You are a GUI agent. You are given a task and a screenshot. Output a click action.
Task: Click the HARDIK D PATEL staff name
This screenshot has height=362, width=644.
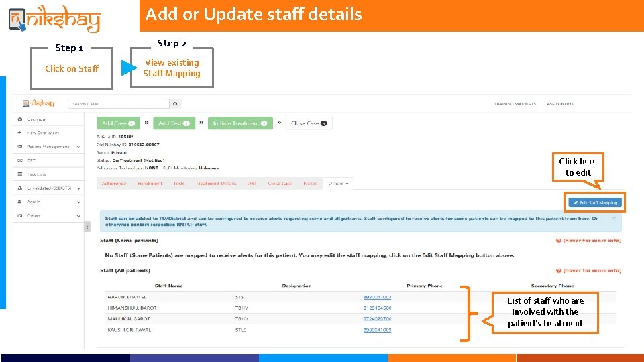pos(127,297)
